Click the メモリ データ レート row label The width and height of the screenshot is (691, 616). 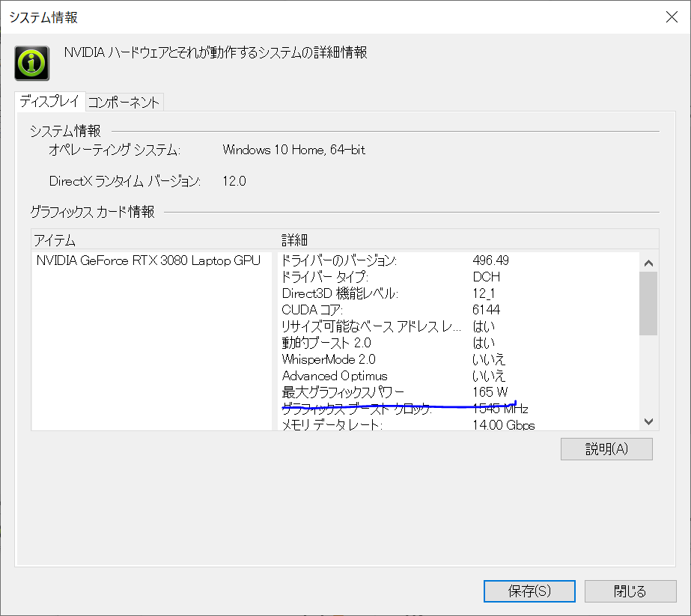pyautogui.click(x=332, y=425)
